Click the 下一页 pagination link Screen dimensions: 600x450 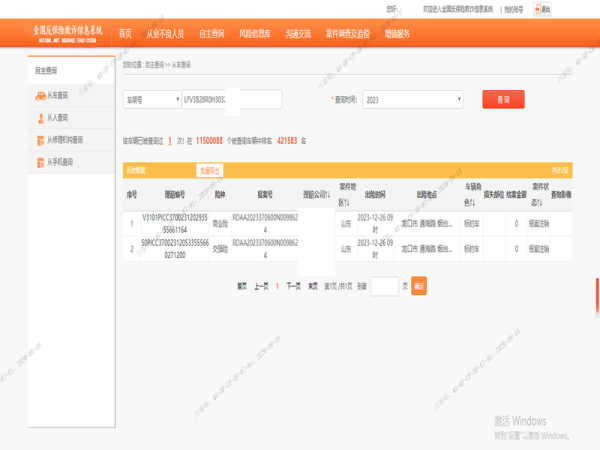tap(293, 286)
